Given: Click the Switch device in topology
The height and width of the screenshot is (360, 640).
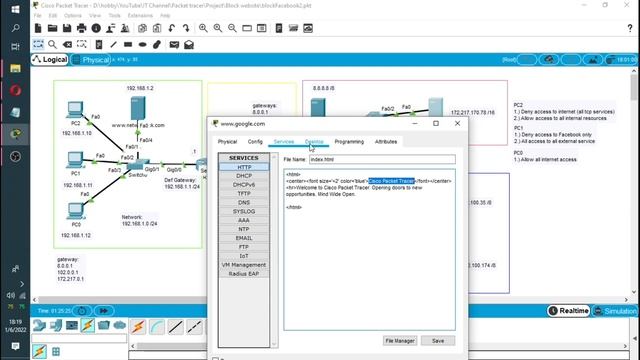Looking at the screenshot, I should click(138, 164).
